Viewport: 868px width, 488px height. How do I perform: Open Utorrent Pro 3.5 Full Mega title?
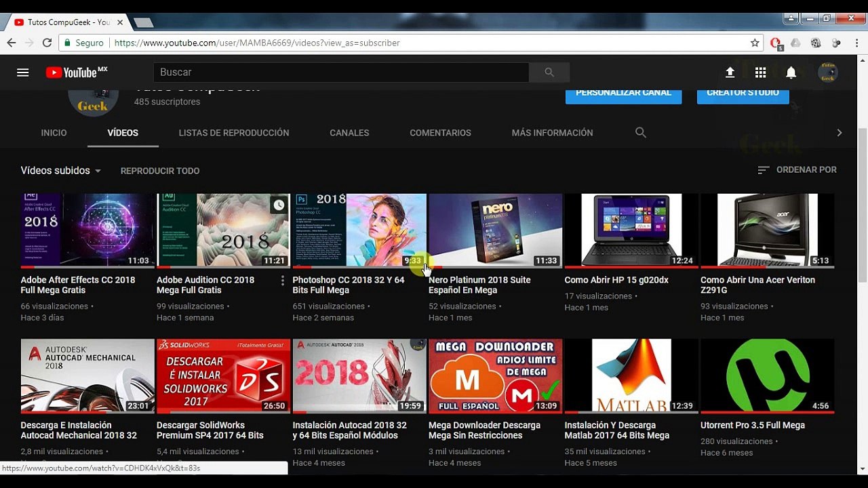753,425
